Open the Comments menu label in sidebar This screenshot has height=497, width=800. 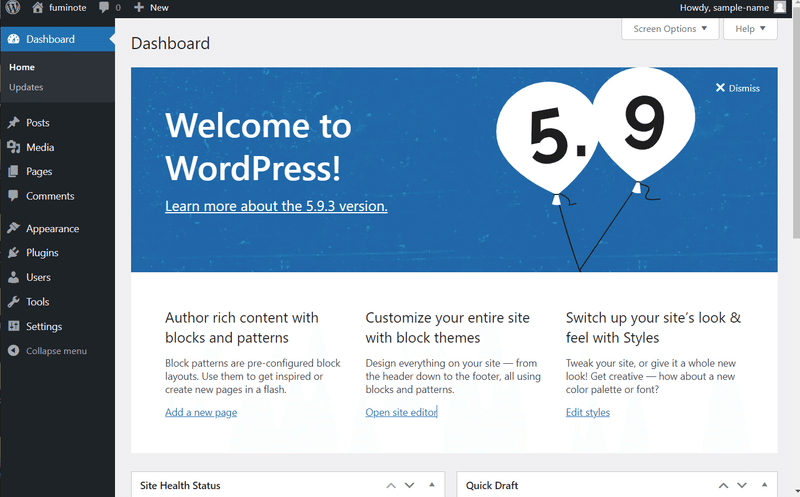pos(50,196)
